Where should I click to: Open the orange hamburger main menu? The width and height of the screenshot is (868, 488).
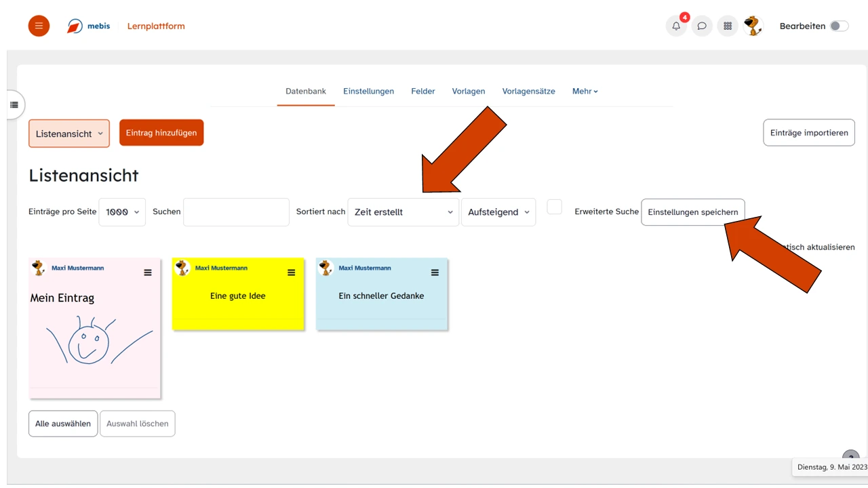click(39, 26)
